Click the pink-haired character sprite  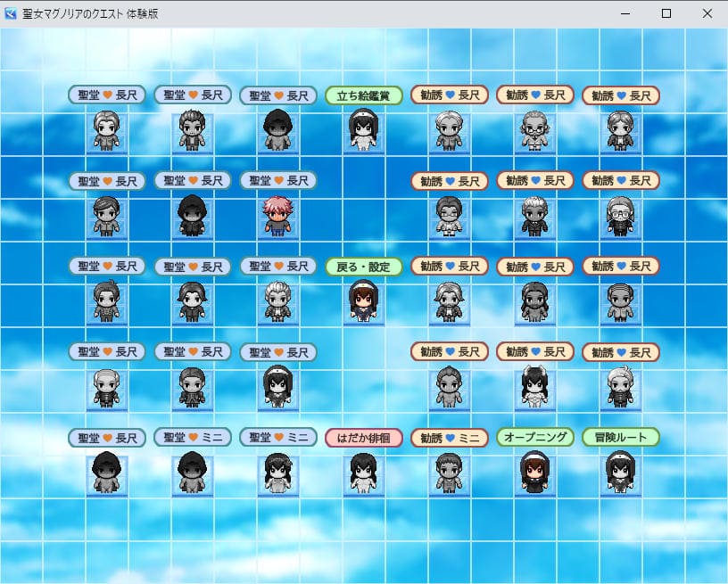pos(278,216)
